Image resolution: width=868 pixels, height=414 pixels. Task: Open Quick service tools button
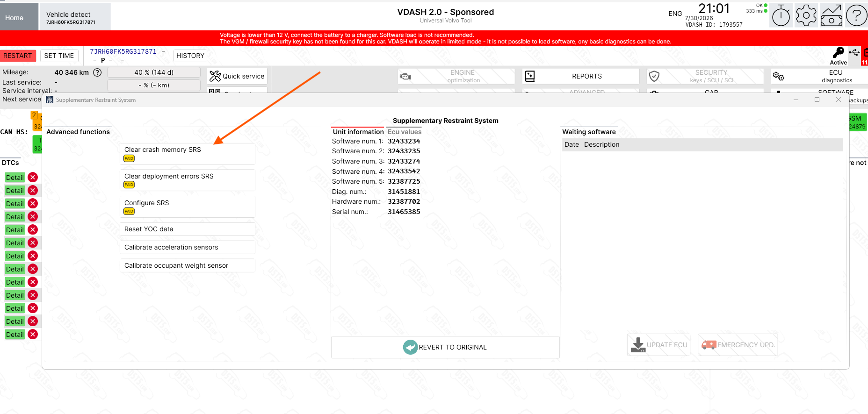[x=237, y=76]
